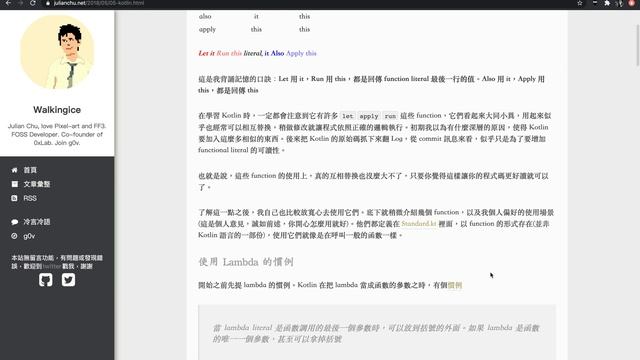Bookmark this page with the star icon

[580, 3]
